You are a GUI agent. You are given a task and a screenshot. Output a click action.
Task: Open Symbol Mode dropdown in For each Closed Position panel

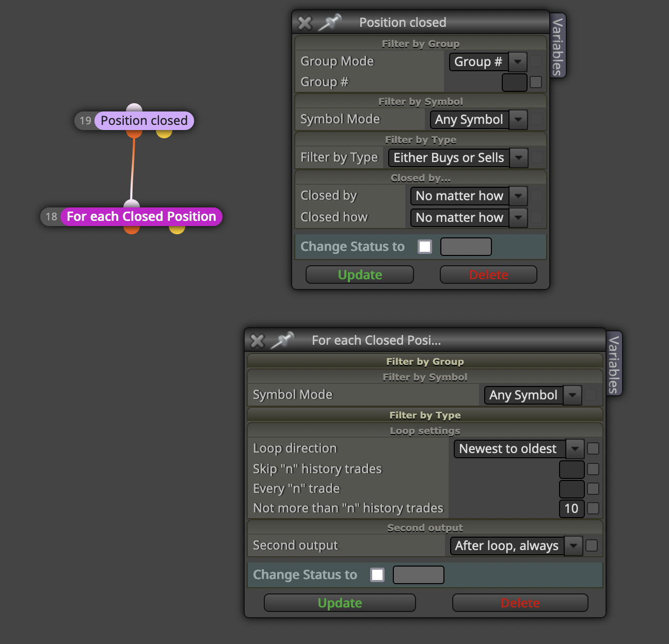click(533, 395)
